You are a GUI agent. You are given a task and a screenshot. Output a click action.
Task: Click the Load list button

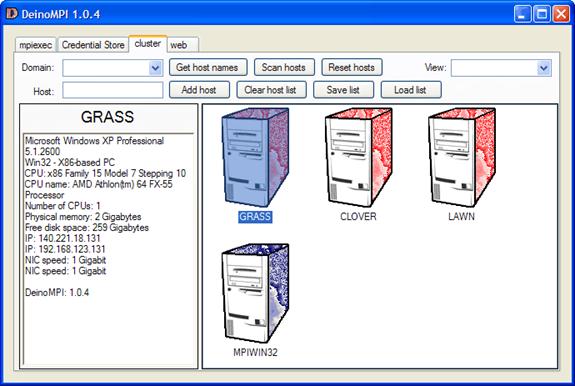tap(411, 90)
